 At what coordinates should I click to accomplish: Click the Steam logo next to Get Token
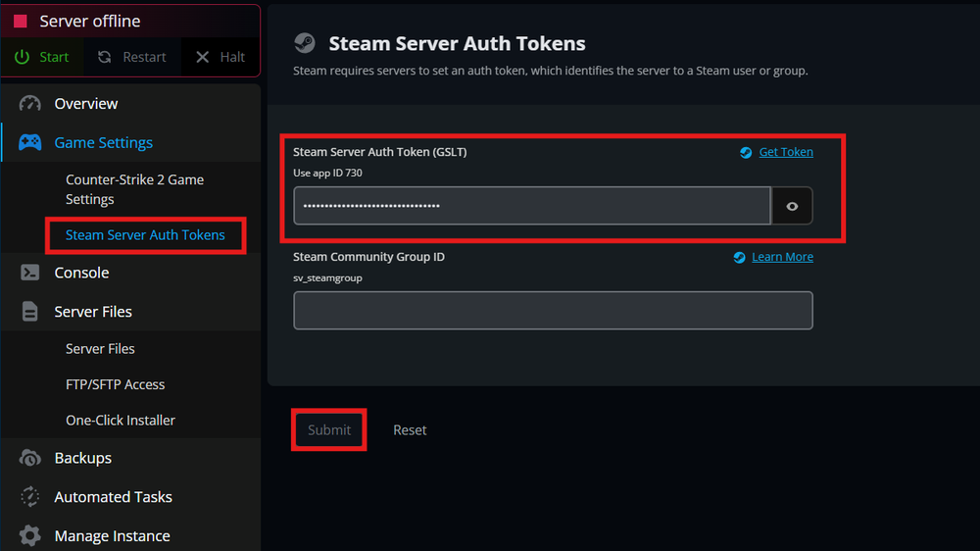point(746,153)
